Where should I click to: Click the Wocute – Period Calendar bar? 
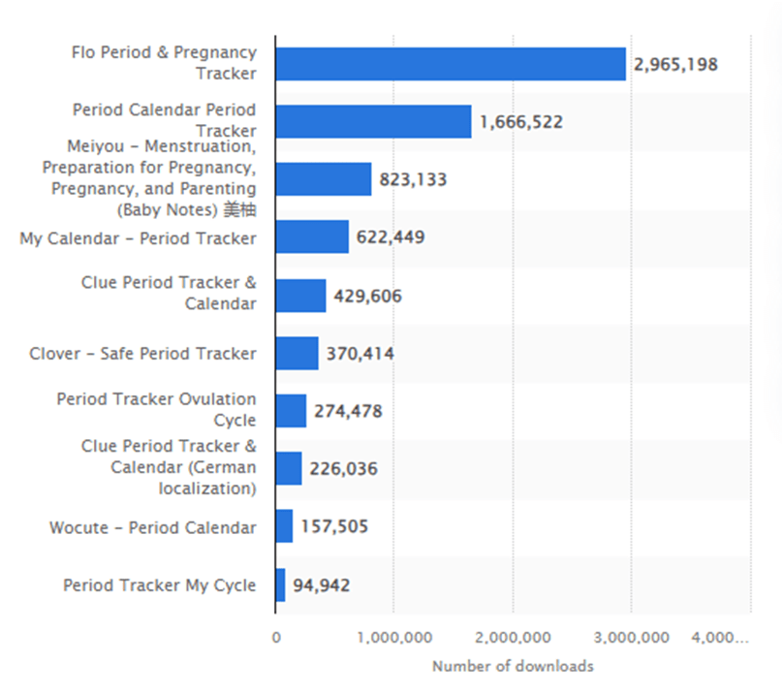click(x=284, y=527)
